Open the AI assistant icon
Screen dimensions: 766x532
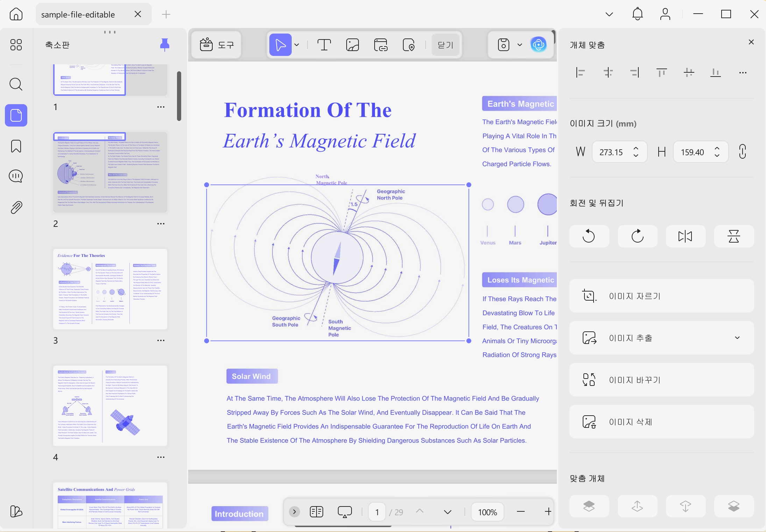(x=539, y=45)
